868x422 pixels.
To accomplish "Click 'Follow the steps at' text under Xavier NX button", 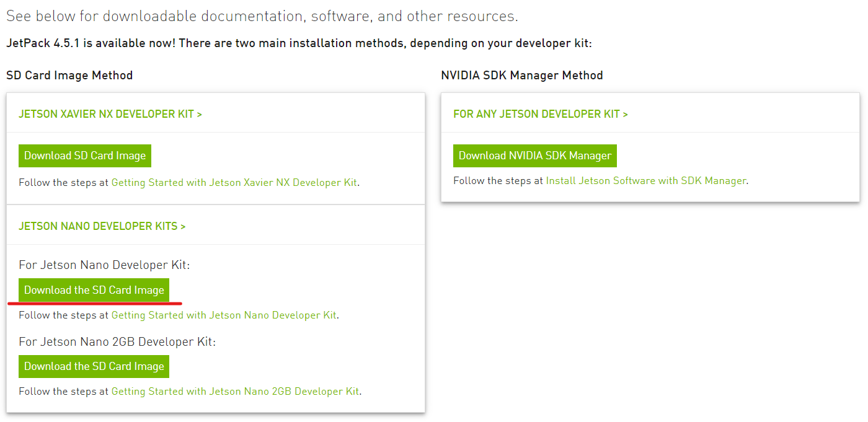I will click(x=63, y=183).
